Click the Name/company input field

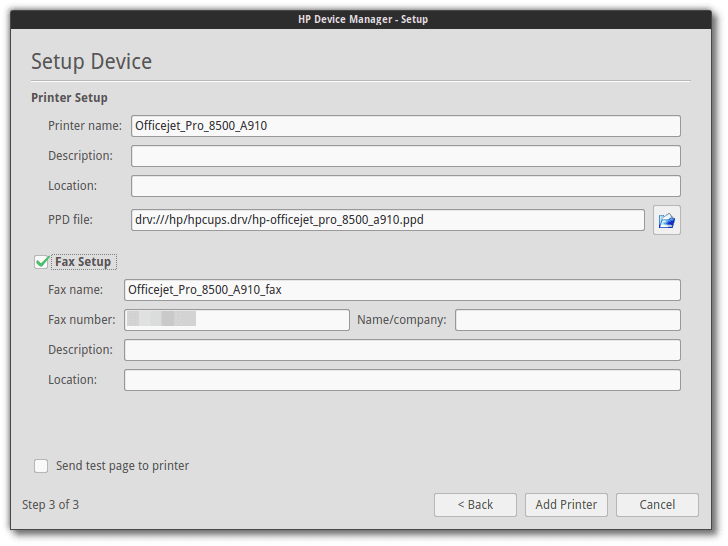coord(568,320)
